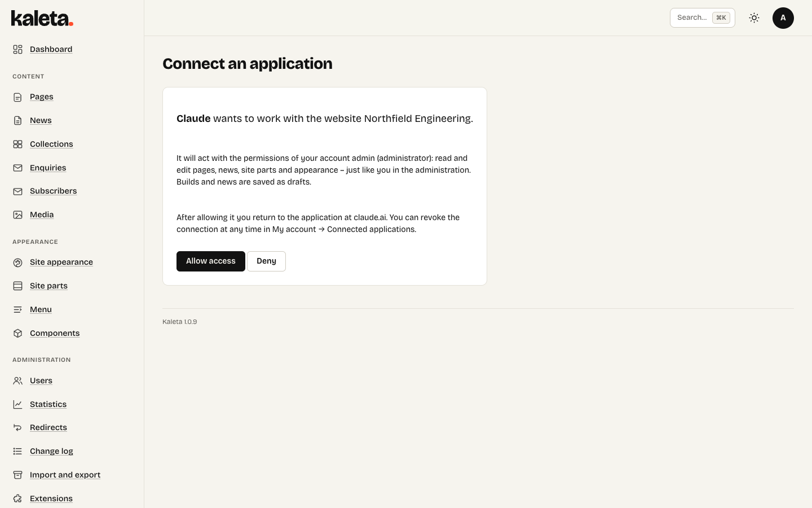Navigate to Enquiries
Image resolution: width=812 pixels, height=508 pixels.
(48, 168)
